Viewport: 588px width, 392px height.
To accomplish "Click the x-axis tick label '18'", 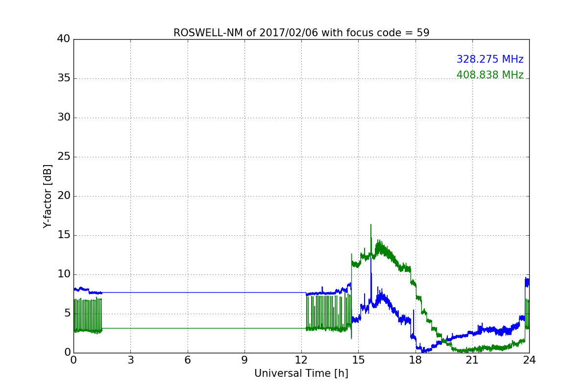I will 416,360.
